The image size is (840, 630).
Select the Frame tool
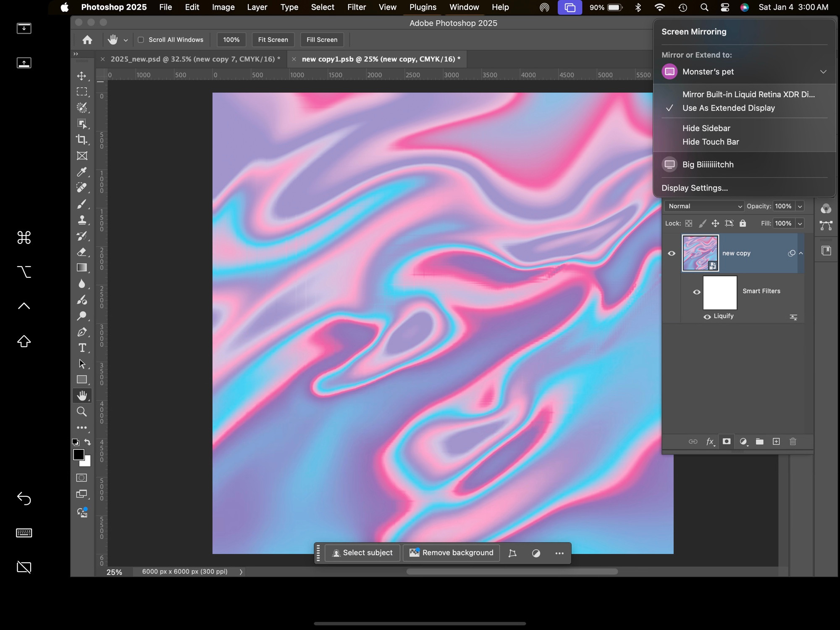pyautogui.click(x=82, y=156)
